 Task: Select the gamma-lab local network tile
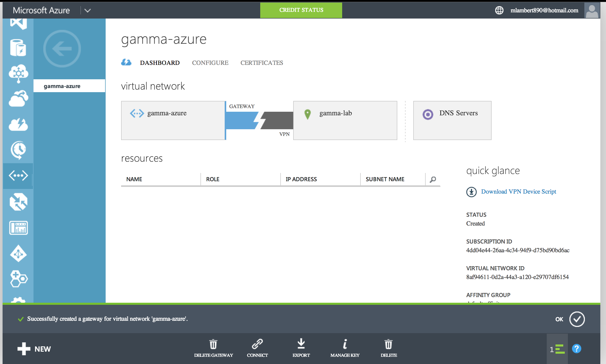(345, 120)
